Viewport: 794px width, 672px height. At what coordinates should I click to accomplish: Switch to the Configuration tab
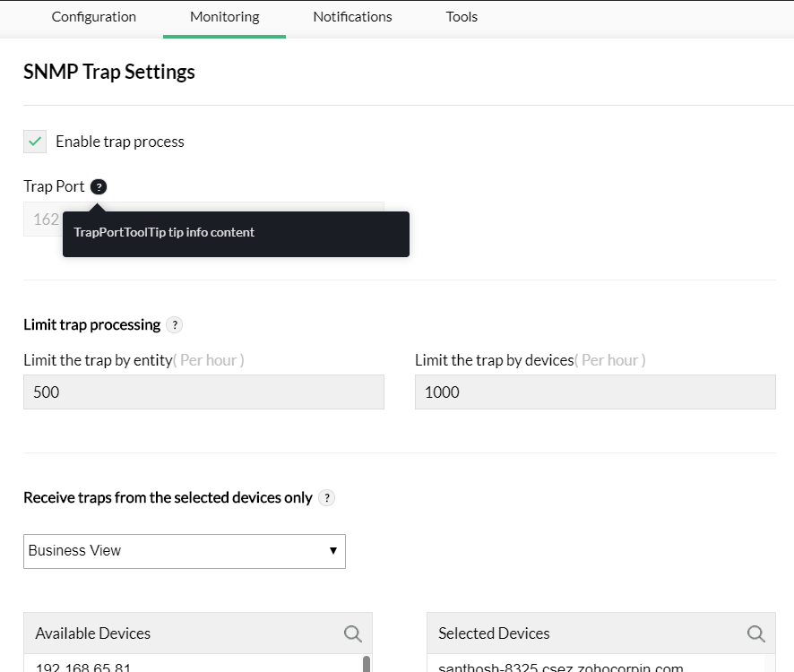[93, 17]
